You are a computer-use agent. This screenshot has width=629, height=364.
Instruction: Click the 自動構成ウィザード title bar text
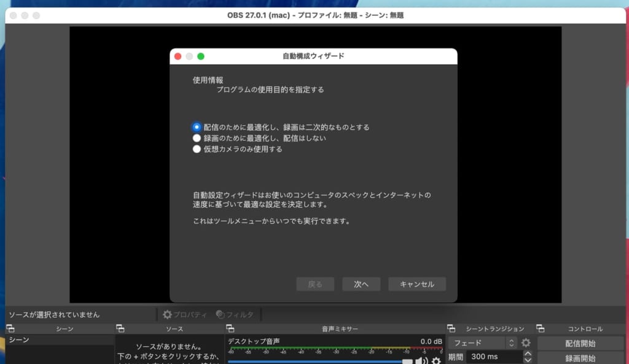[x=313, y=56]
